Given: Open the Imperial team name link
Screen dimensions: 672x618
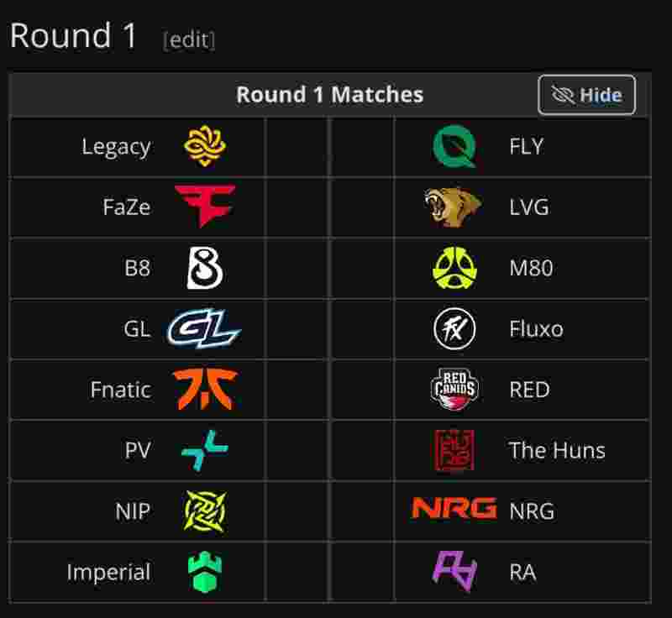Looking at the screenshot, I should point(108,572).
